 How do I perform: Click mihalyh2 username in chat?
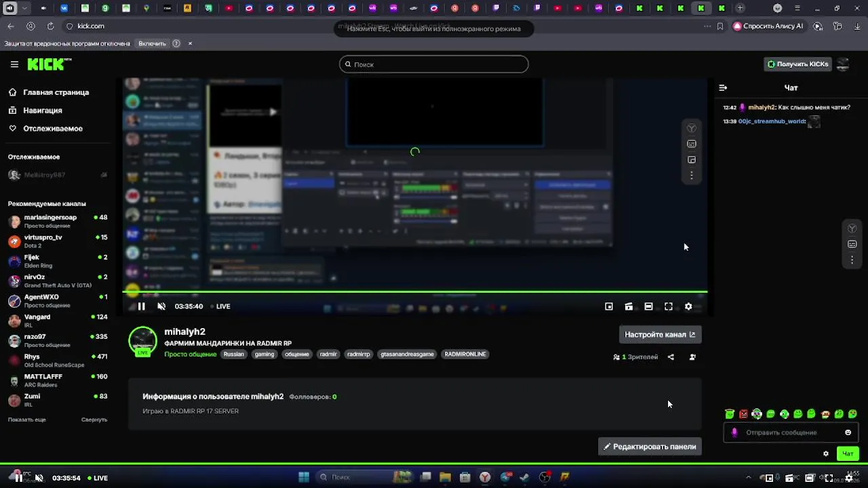point(762,107)
